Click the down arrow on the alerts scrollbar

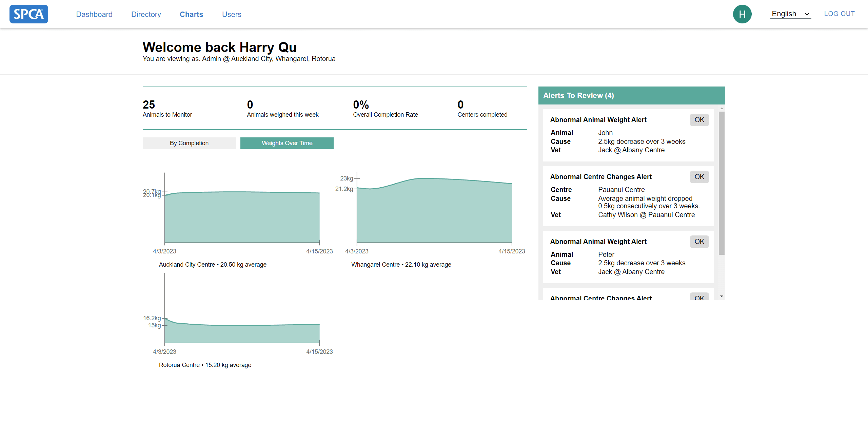pyautogui.click(x=722, y=295)
